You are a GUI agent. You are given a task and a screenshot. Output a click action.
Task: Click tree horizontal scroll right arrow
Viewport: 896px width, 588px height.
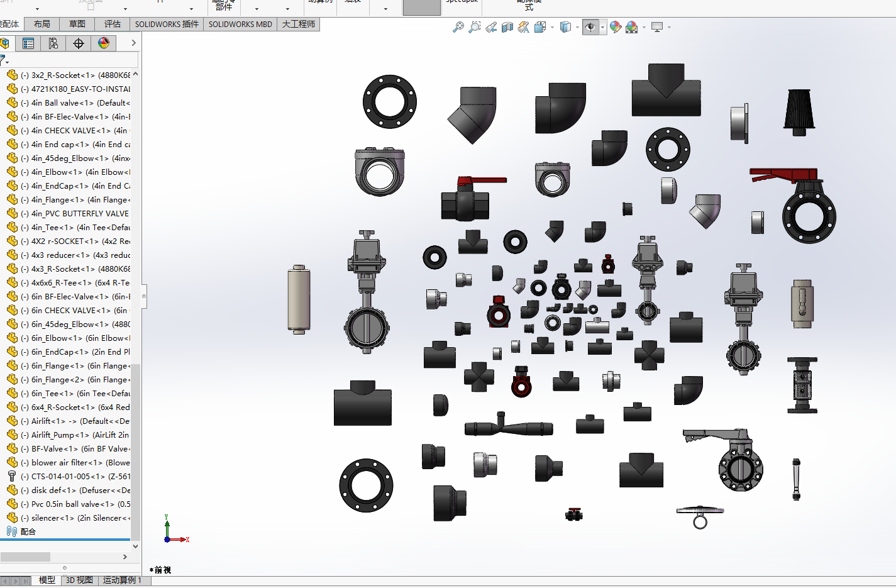click(x=124, y=557)
